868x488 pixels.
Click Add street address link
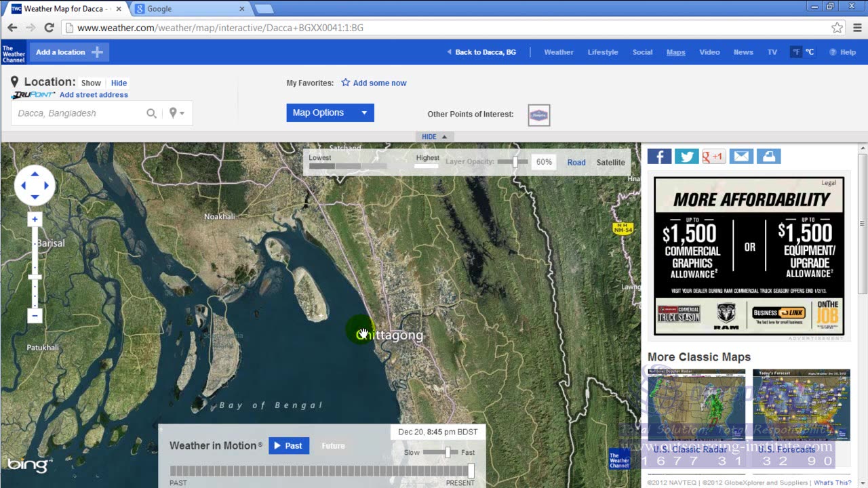click(94, 95)
